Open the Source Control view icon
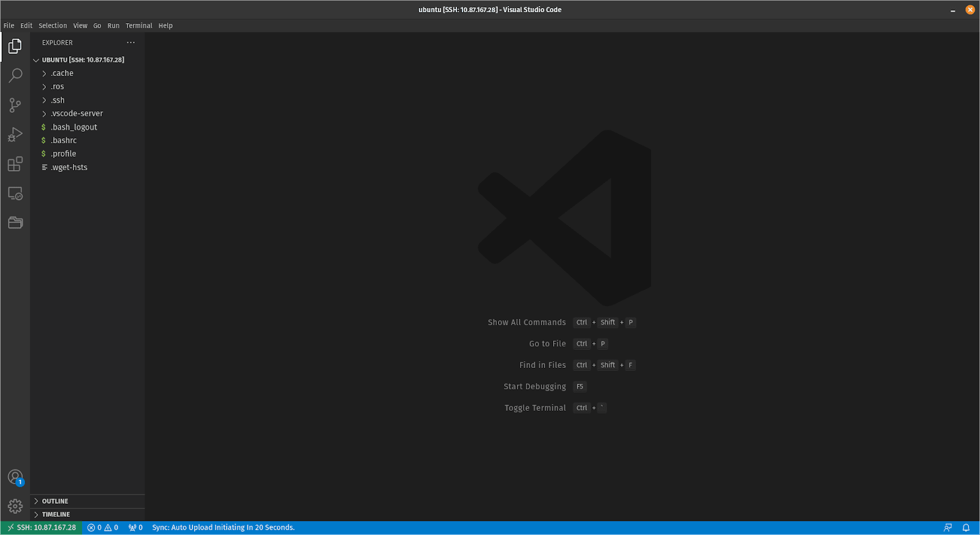Viewport: 980px width, 535px height. click(15, 105)
